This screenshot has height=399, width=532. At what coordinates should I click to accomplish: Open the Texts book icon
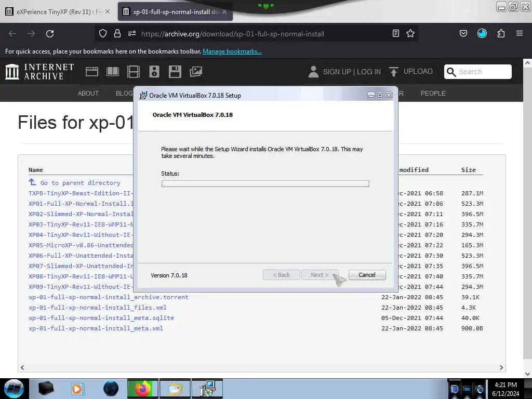pyautogui.click(x=113, y=72)
